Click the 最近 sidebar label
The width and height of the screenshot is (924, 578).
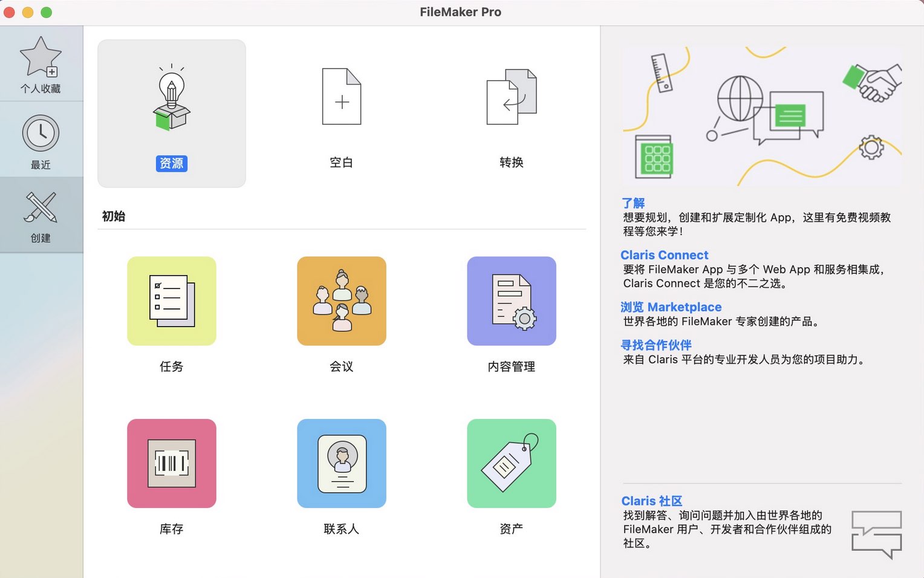pyautogui.click(x=41, y=165)
